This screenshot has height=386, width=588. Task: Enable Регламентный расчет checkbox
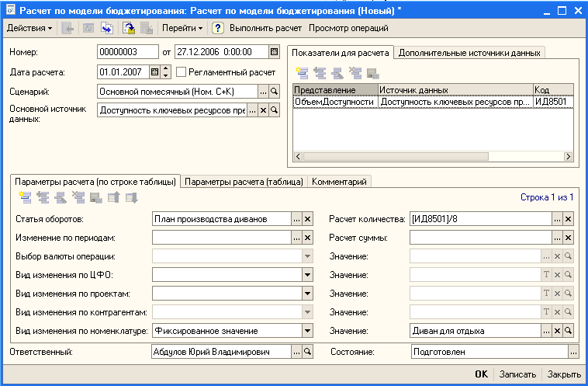coord(182,72)
